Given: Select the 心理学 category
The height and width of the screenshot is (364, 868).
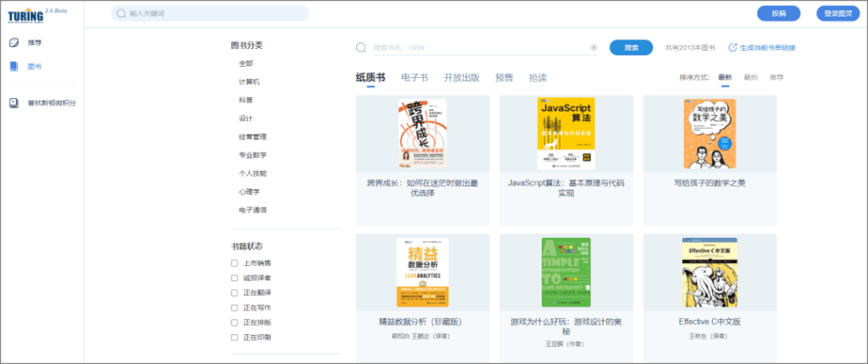Looking at the screenshot, I should (249, 191).
